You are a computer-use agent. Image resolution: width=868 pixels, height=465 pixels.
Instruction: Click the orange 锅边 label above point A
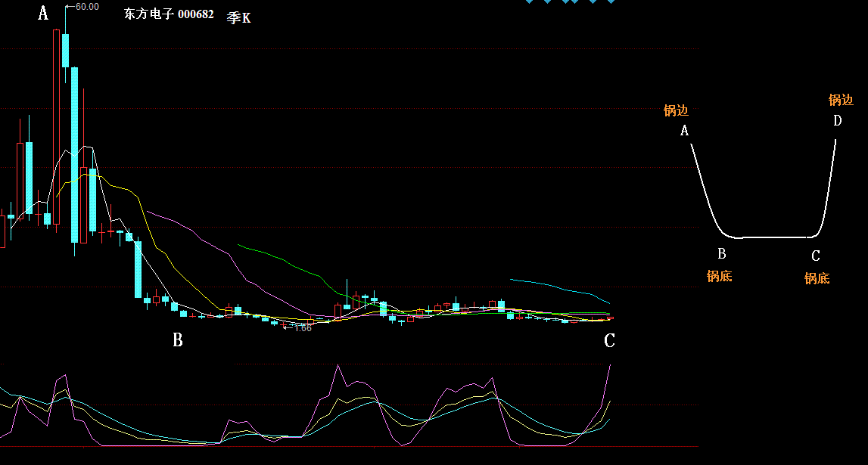[x=676, y=111]
